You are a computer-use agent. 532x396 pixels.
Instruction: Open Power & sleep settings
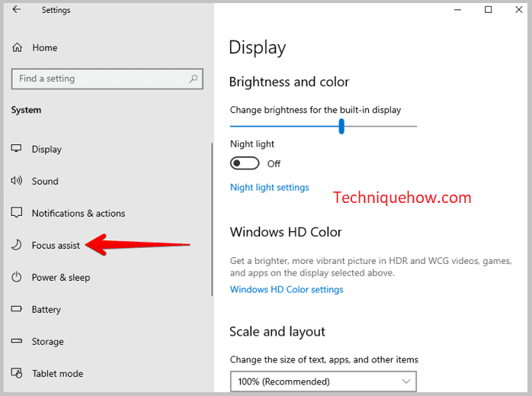coord(61,278)
